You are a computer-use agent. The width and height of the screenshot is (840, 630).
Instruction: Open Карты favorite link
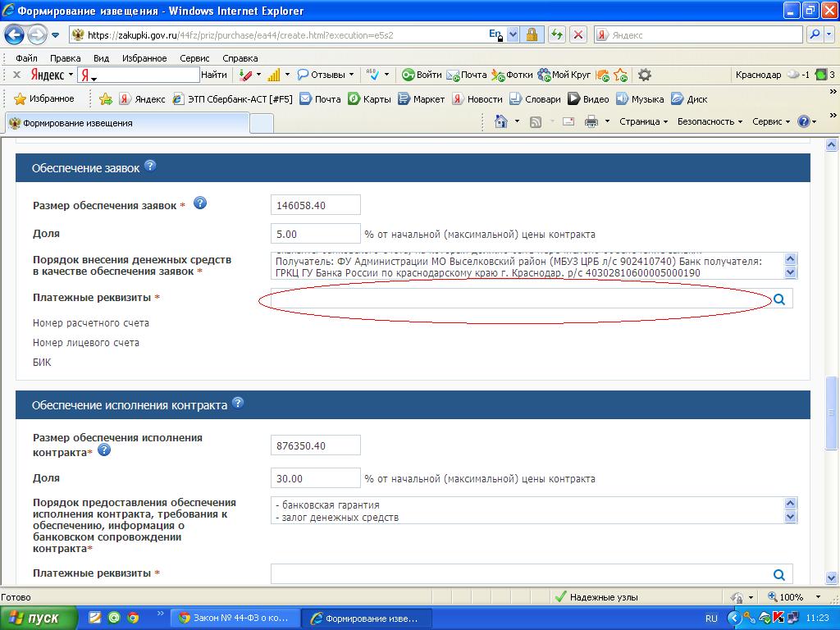[x=370, y=99]
